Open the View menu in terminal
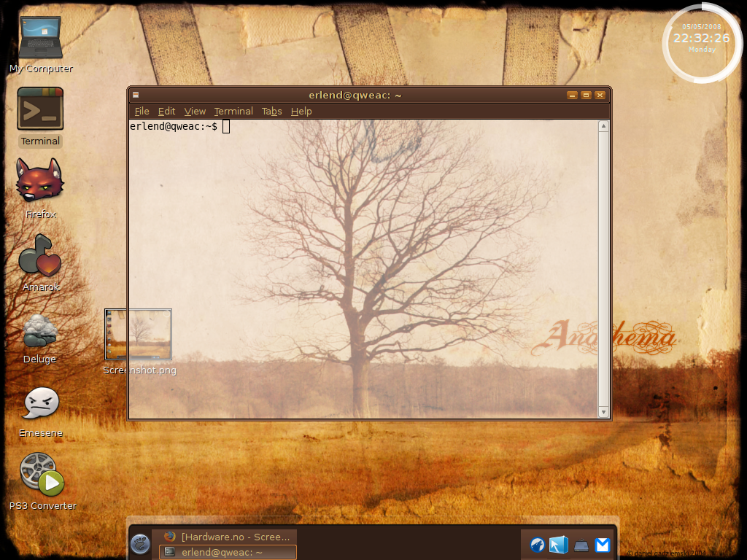Image resolution: width=747 pixels, height=560 pixels. [x=195, y=112]
